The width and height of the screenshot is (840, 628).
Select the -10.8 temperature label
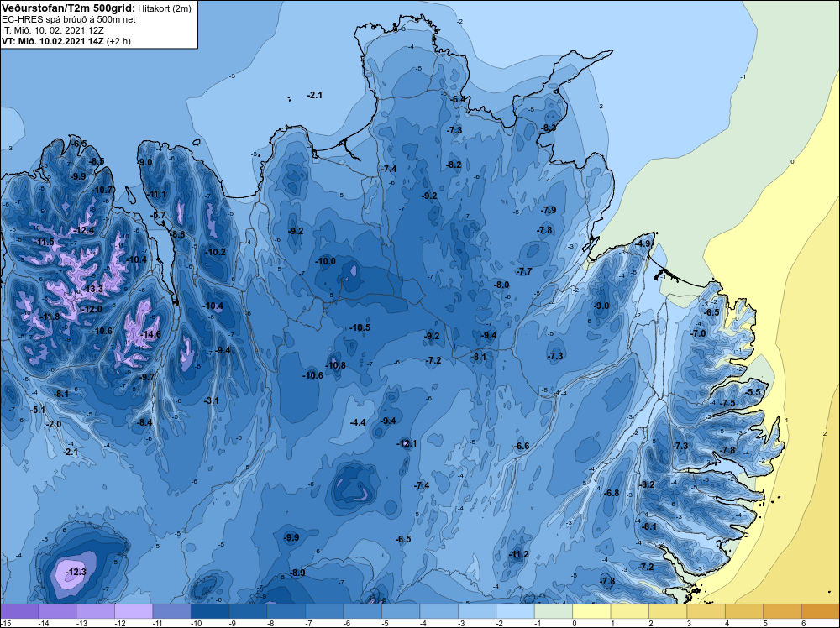tap(336, 366)
